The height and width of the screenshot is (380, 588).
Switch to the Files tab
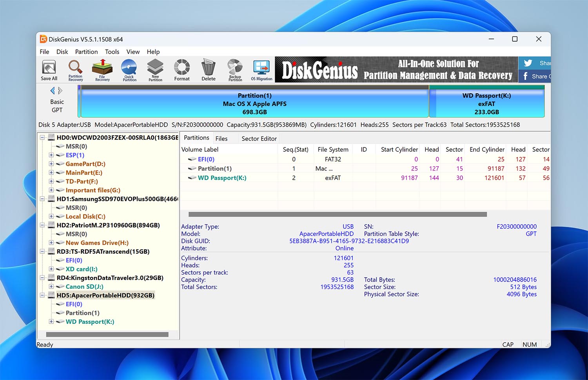[x=222, y=138]
